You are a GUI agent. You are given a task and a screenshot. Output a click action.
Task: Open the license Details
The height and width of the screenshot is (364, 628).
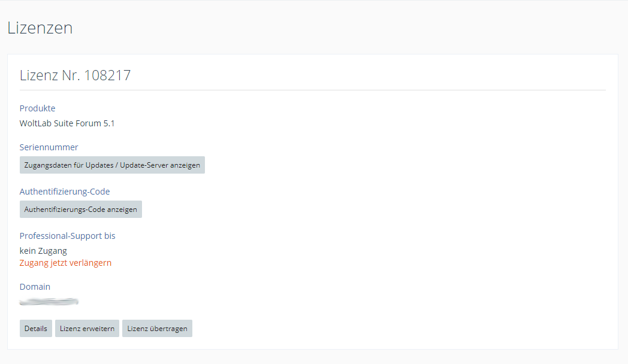point(36,329)
